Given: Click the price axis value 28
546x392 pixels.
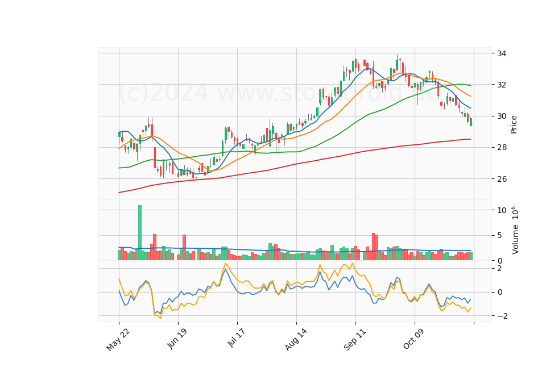Looking at the screenshot, I should 502,148.
